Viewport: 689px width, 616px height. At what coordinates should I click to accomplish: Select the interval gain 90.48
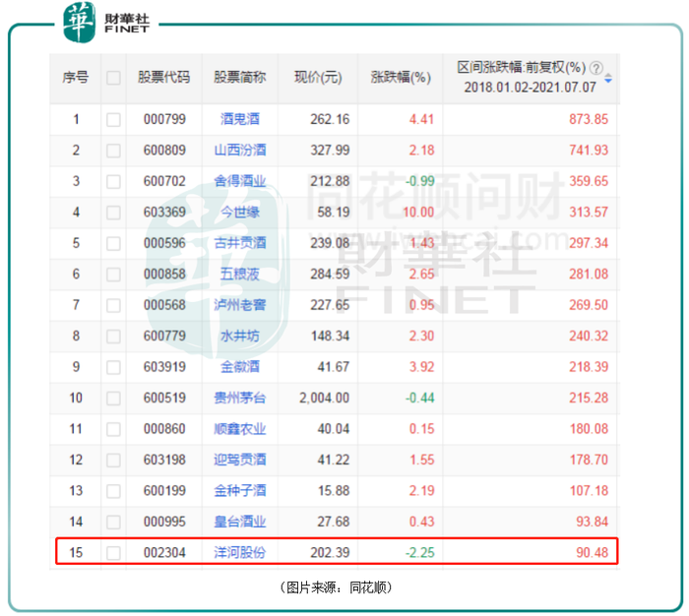[593, 553]
